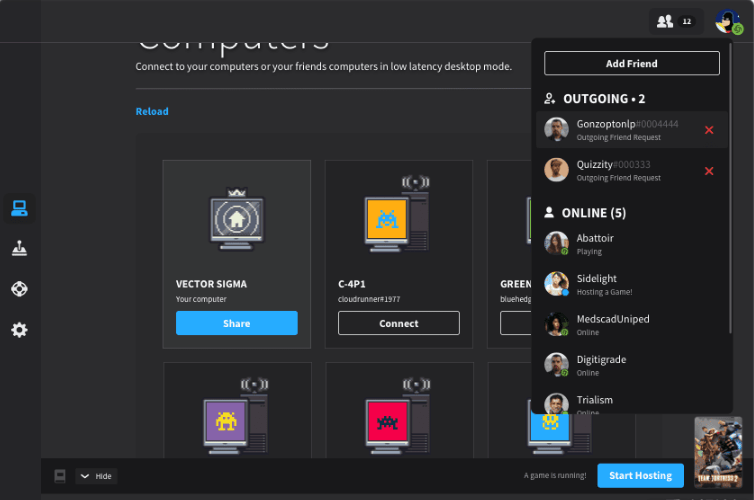Collapse bottom bar with Hide chevron
Image resolution: width=754 pixels, height=500 pixels.
[x=96, y=476]
